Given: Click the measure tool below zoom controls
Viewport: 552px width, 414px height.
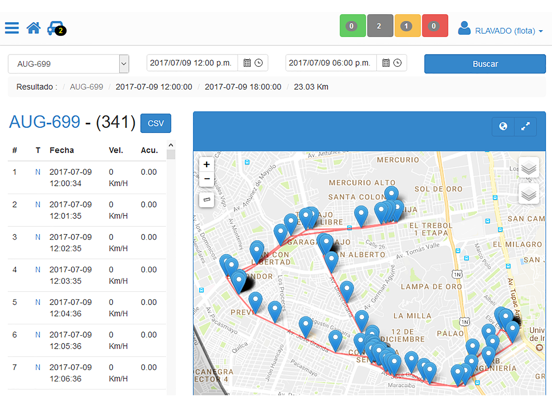Looking at the screenshot, I should 207,200.
